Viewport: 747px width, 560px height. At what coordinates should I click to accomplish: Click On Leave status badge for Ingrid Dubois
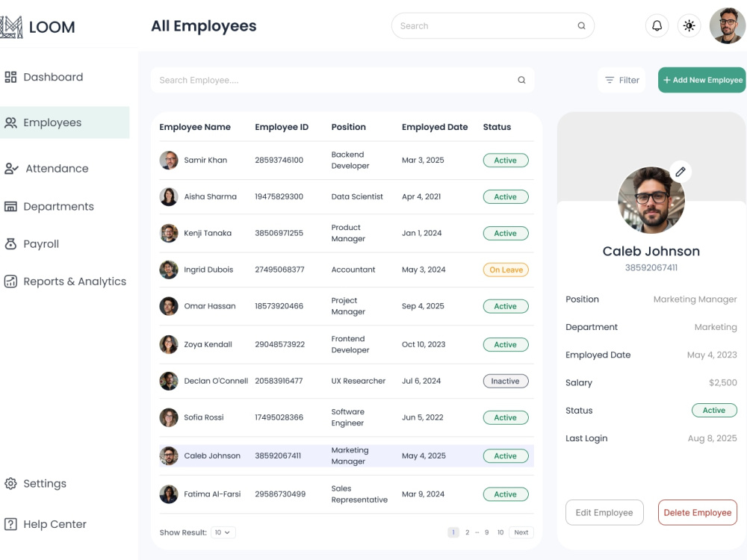click(506, 270)
